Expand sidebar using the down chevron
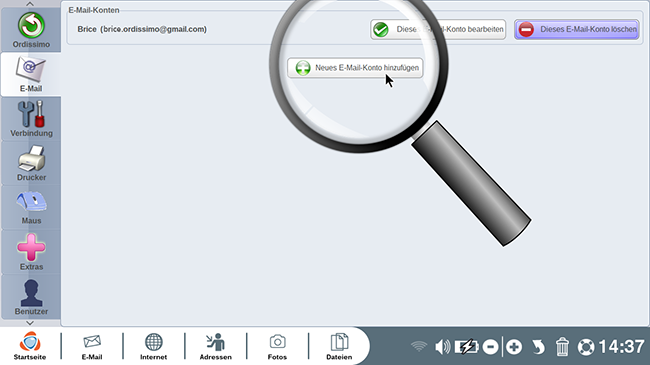Viewport: 650px width, 365px height. (30, 323)
